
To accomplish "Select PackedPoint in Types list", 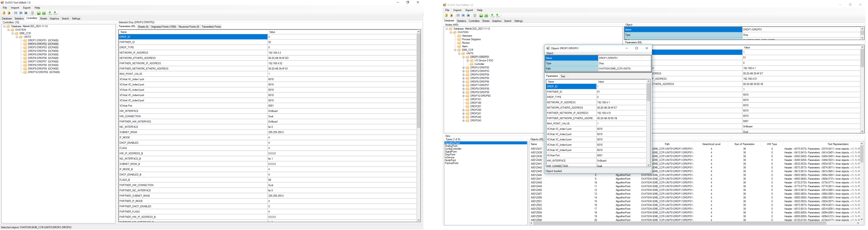I will pyautogui.click(x=451, y=163).
